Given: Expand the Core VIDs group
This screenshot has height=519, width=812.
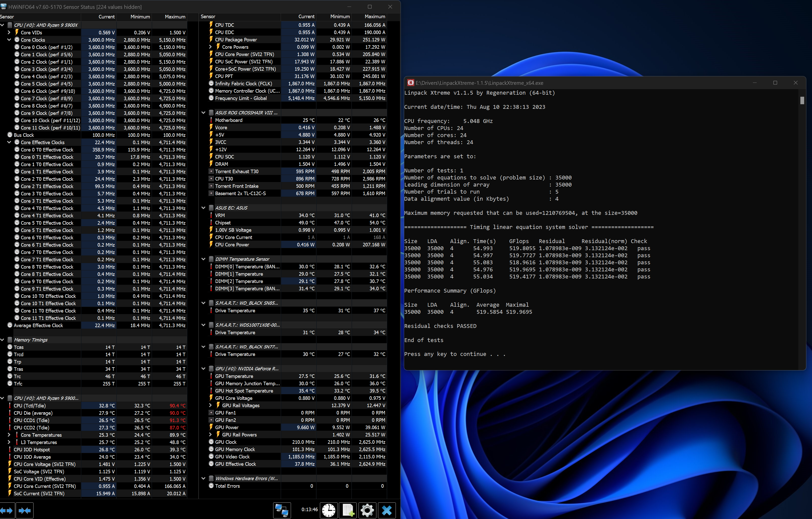Looking at the screenshot, I should [x=9, y=32].
